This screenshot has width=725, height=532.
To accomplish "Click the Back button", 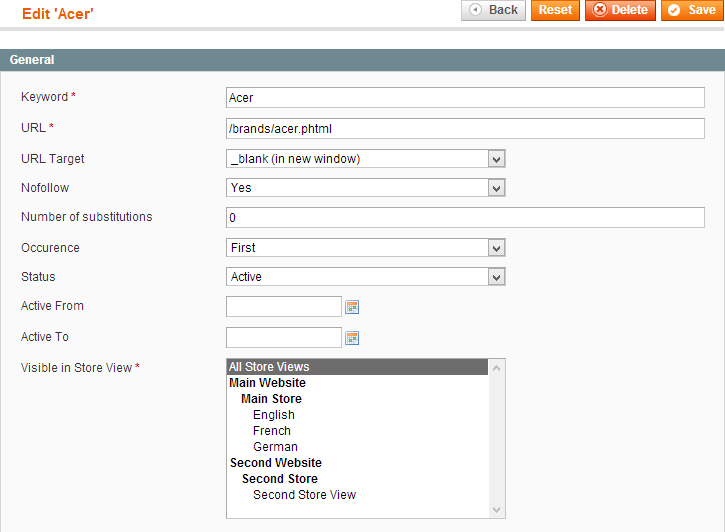I will [x=493, y=10].
